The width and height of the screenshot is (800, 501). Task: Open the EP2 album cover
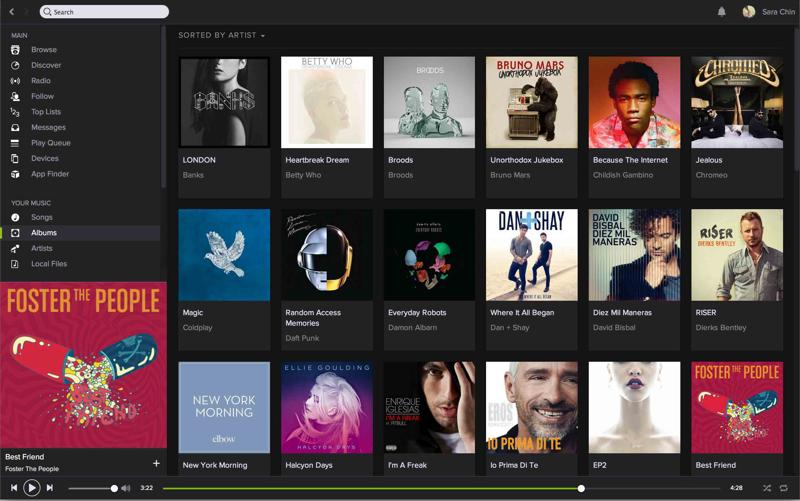tap(634, 407)
